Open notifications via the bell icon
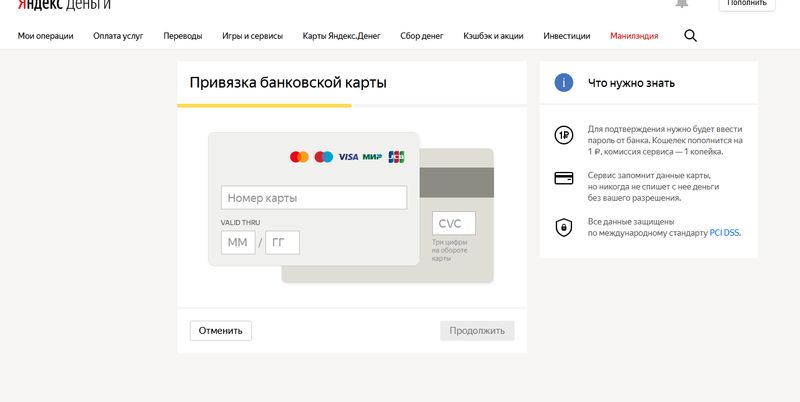 point(682,4)
